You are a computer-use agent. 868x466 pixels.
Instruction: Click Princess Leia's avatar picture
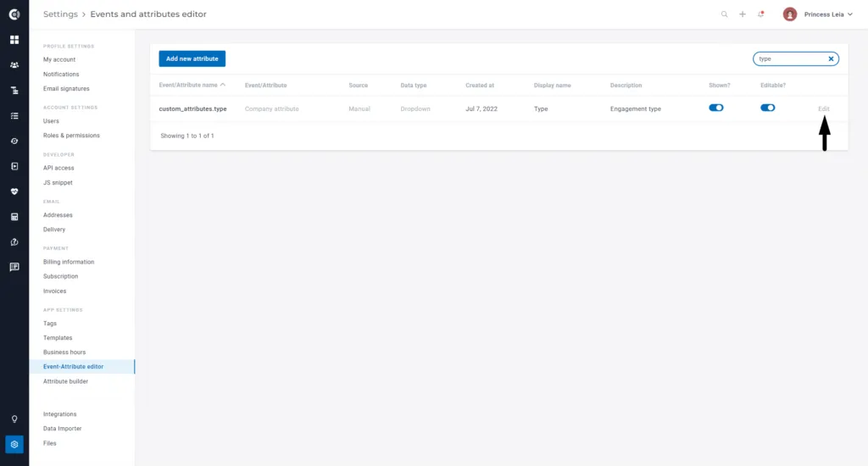[790, 14]
